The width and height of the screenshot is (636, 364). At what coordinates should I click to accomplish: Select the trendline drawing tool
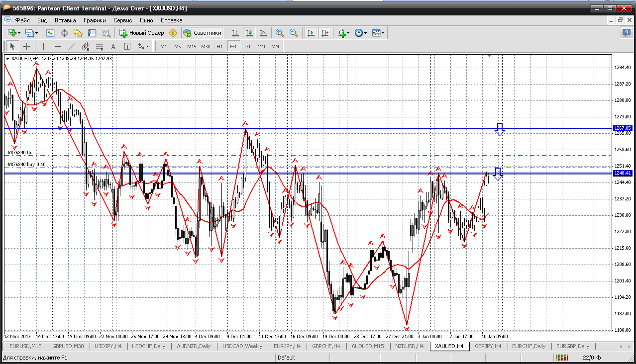pyautogui.click(x=71, y=46)
